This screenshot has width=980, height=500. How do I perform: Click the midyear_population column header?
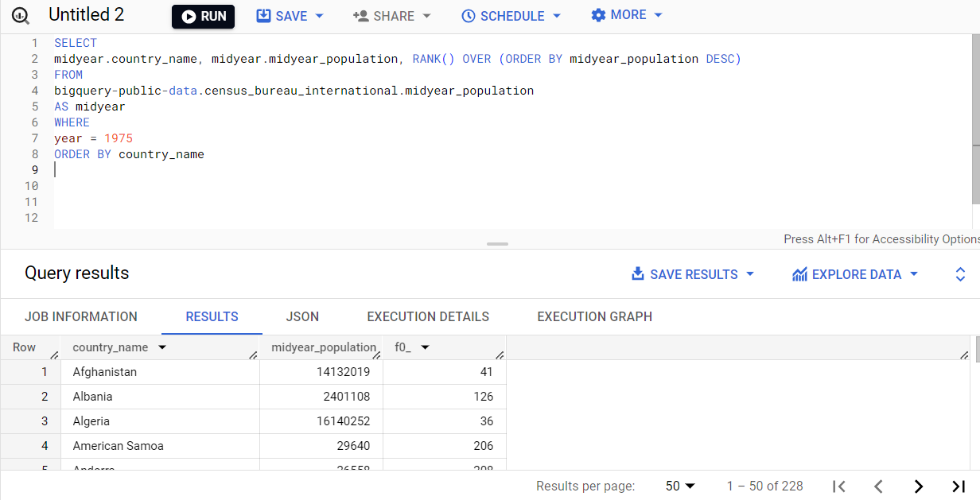(323, 347)
